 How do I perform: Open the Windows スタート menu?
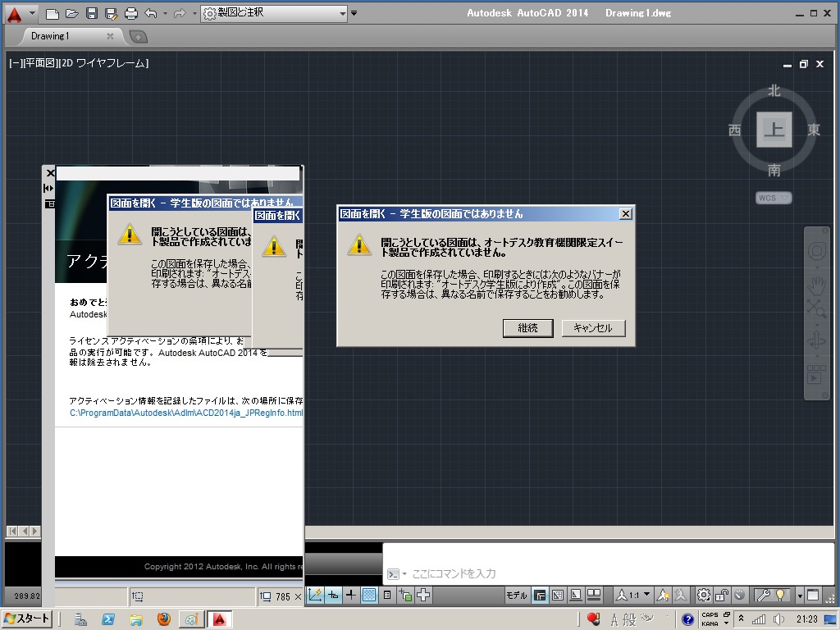(27, 619)
